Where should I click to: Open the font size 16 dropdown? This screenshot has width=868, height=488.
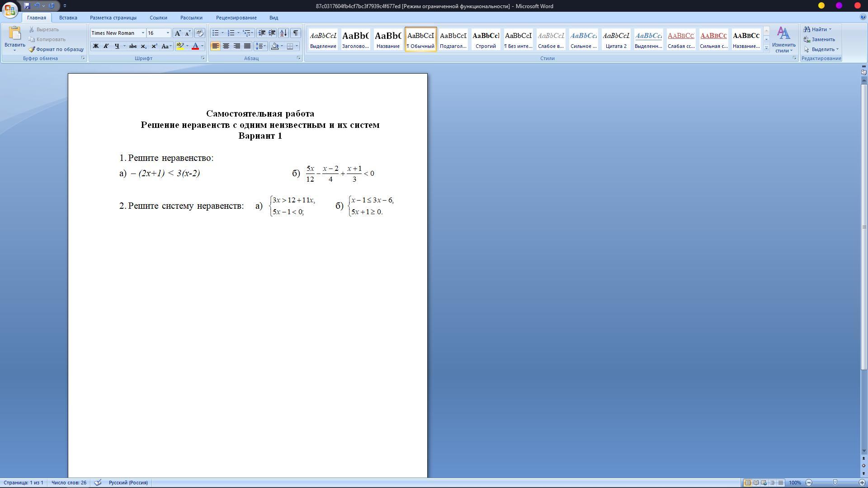(x=168, y=33)
